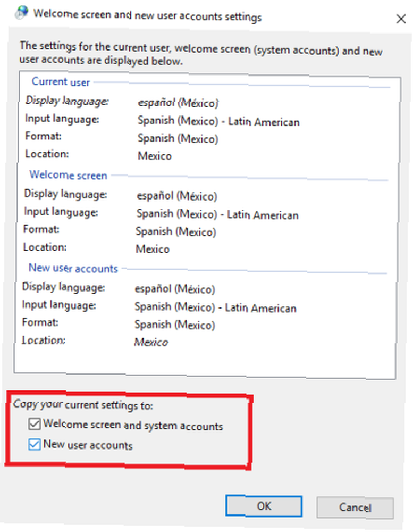Click Current user display language value español (México)
The width and height of the screenshot is (413, 532).
tap(178, 103)
